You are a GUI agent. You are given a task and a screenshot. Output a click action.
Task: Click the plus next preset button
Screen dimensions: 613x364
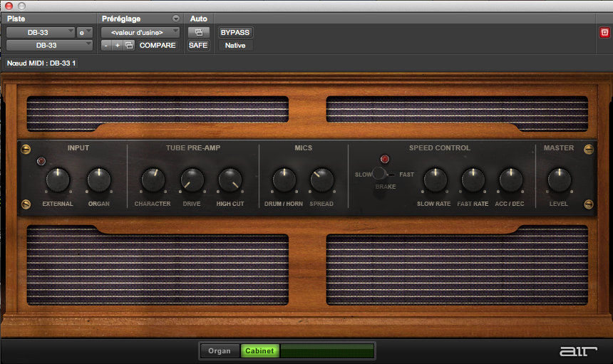(118, 46)
